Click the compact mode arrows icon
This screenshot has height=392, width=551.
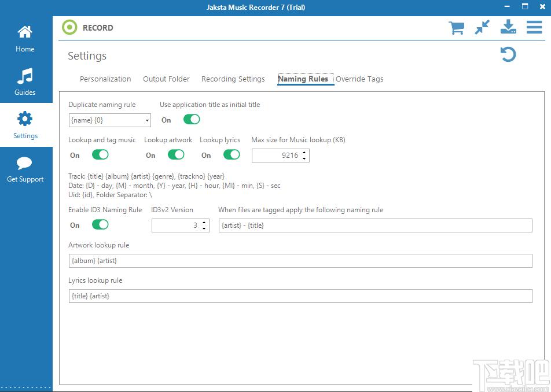(482, 27)
